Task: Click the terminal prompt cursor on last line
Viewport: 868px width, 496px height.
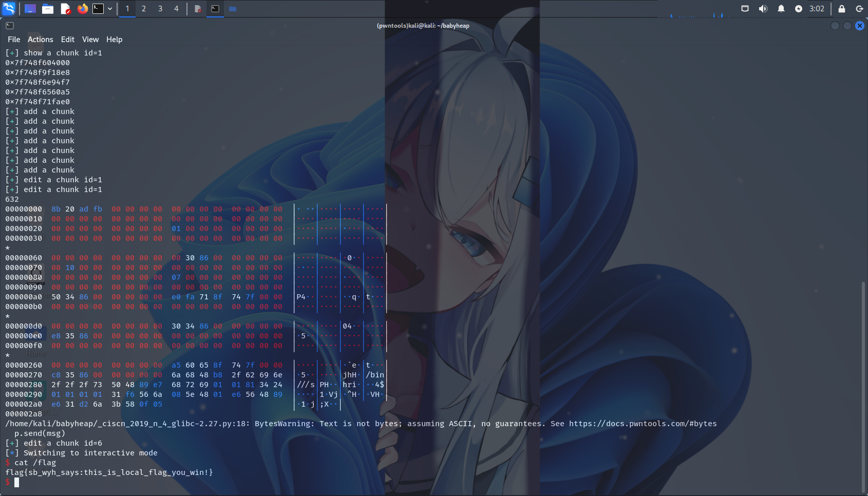Action: point(16,482)
